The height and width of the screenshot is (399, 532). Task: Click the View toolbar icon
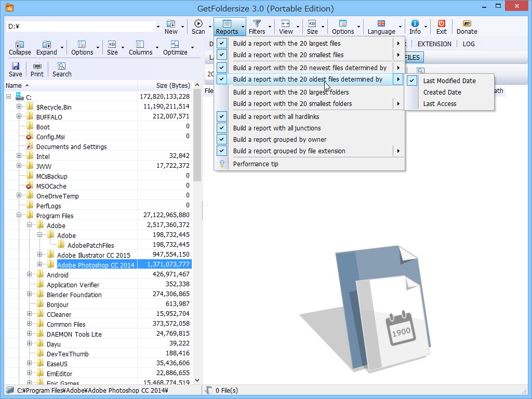click(285, 23)
